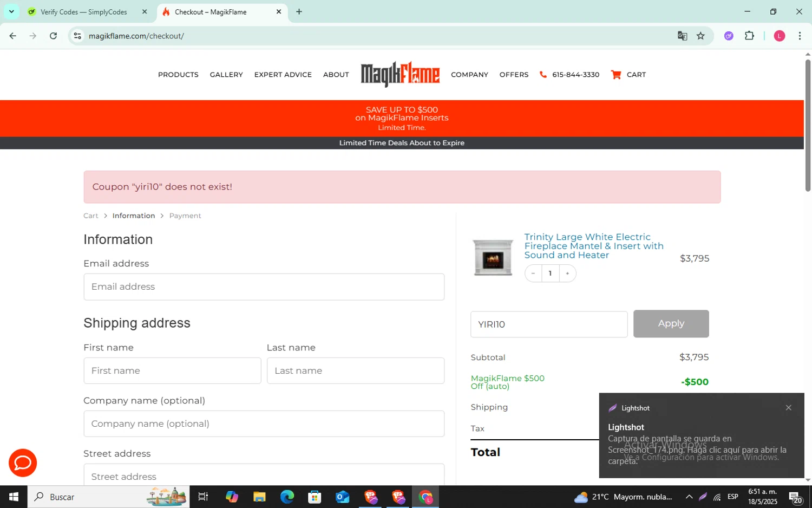Image resolution: width=812 pixels, height=508 pixels.
Task: Open Chrome three-dot menu
Action: coord(800,36)
